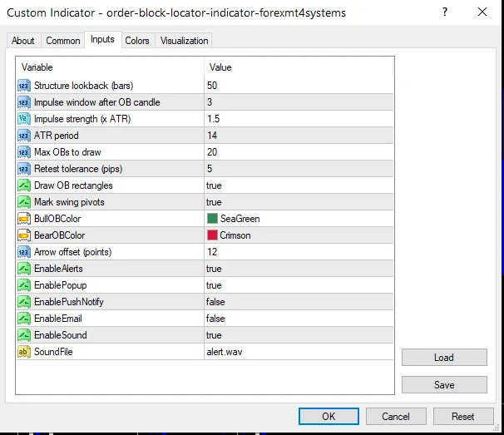The image size is (504, 435).
Task: Click the integer icon beside Arrow offset (points)
Action: pos(24,252)
